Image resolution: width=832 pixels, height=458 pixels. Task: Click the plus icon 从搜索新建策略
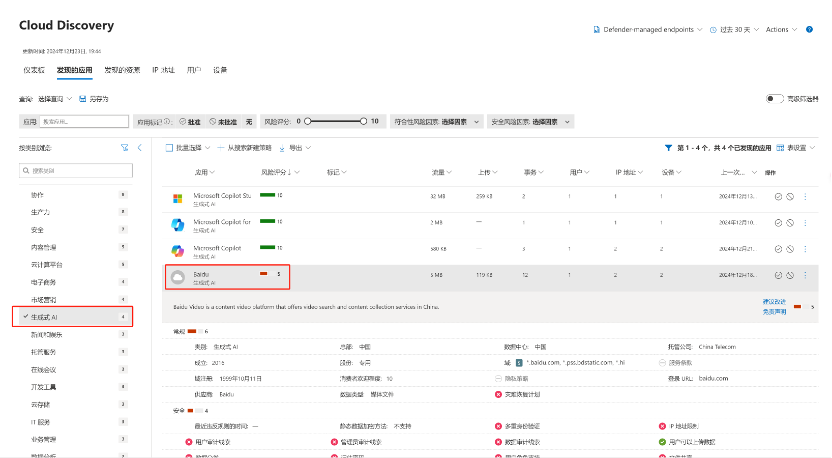[x=220, y=148]
